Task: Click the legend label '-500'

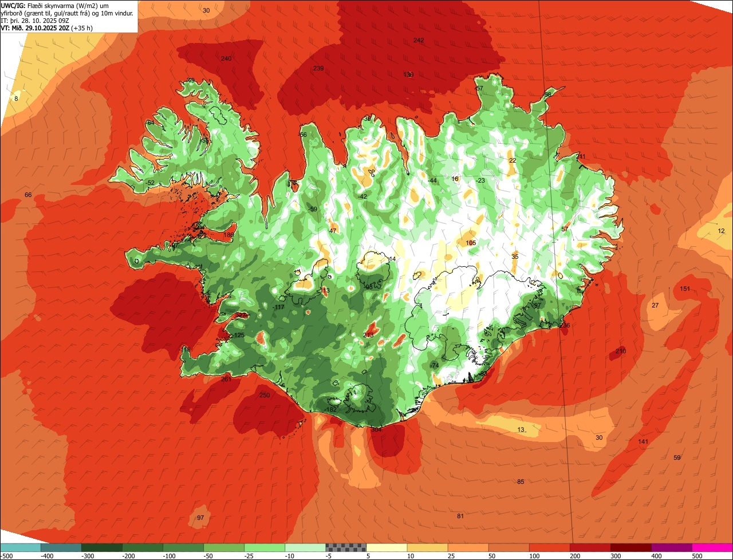Action: 7,556
